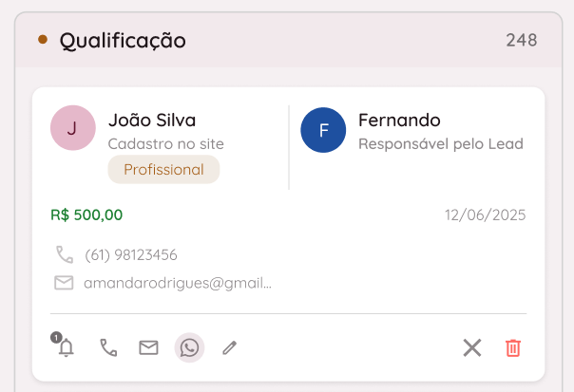Click João Silva's avatar J

click(x=73, y=128)
